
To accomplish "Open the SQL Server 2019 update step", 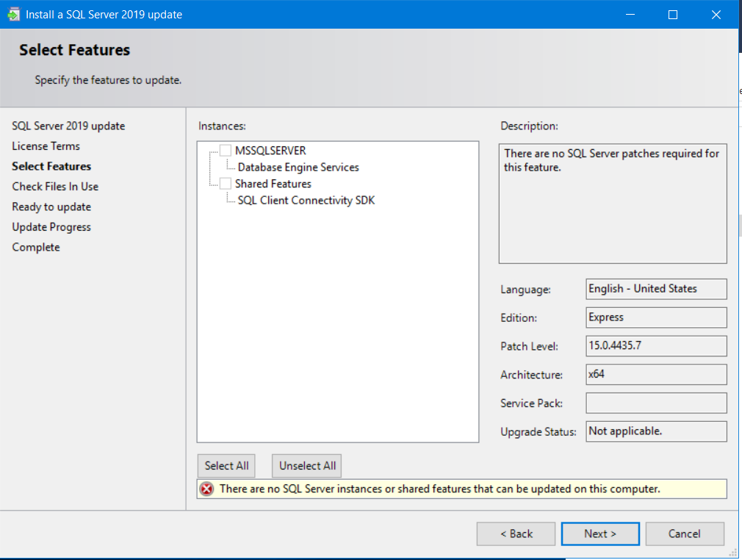I will [68, 126].
